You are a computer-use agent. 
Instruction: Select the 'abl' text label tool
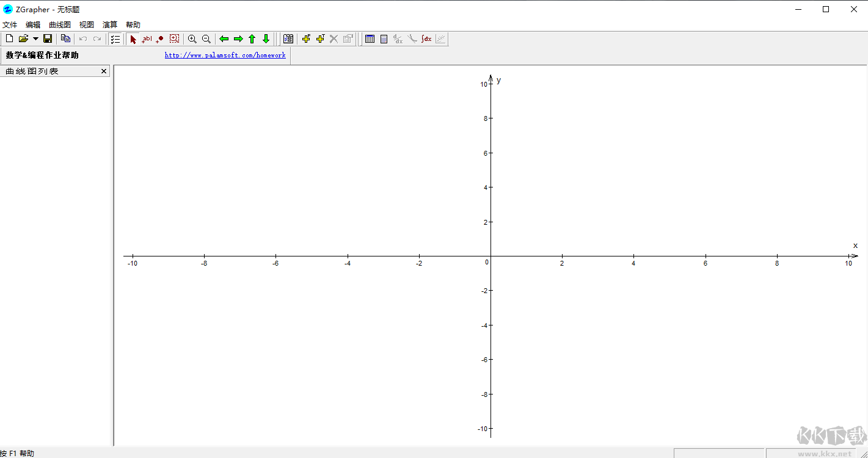pos(147,39)
